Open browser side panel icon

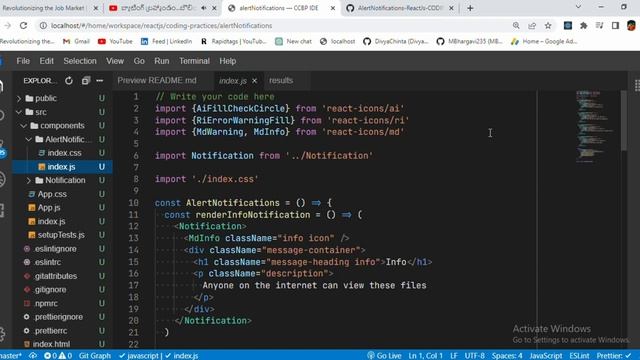click(x=615, y=25)
